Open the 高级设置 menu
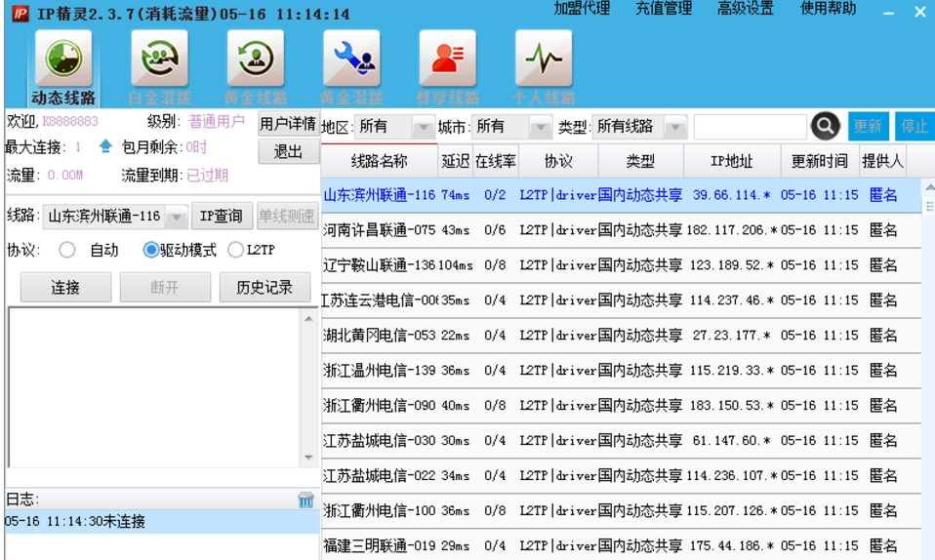Image resolution: width=935 pixels, height=560 pixels. pos(745,9)
